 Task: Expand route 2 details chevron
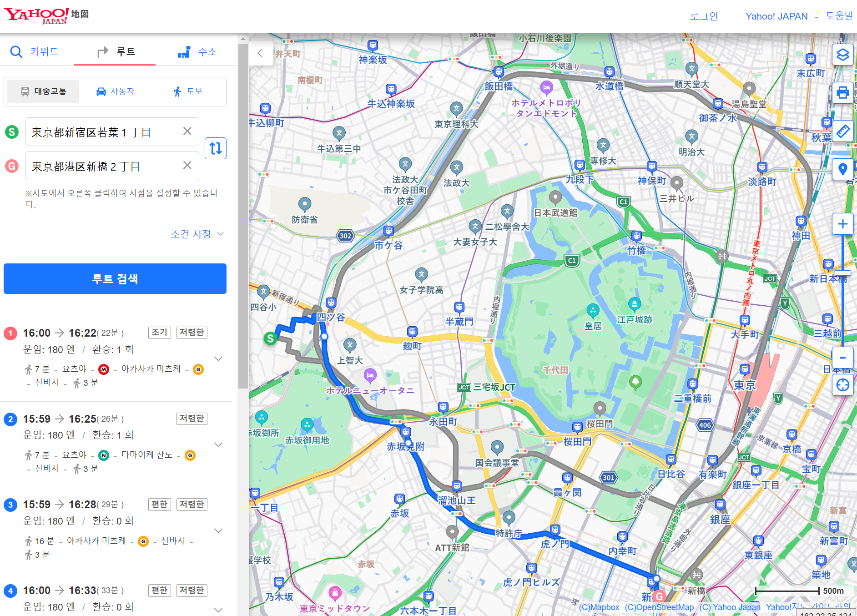tap(218, 444)
